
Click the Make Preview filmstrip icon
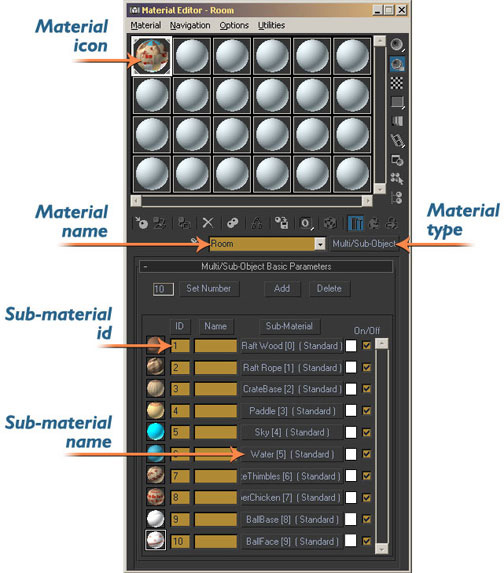(397, 140)
